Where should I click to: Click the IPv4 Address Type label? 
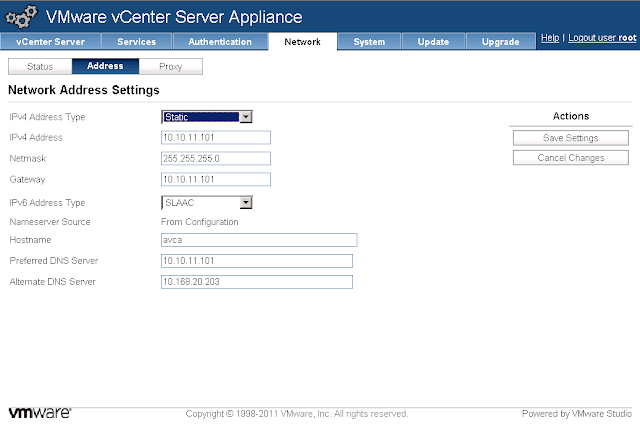coord(47,117)
